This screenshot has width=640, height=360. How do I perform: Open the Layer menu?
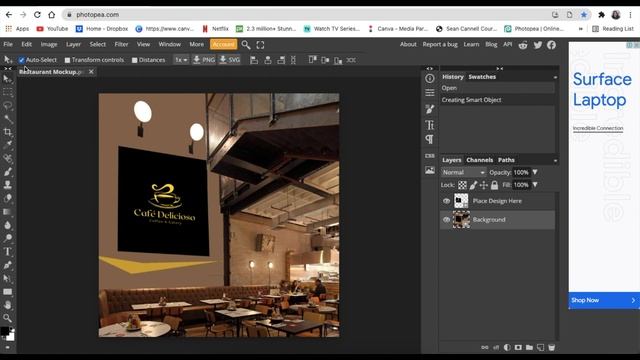[73, 44]
